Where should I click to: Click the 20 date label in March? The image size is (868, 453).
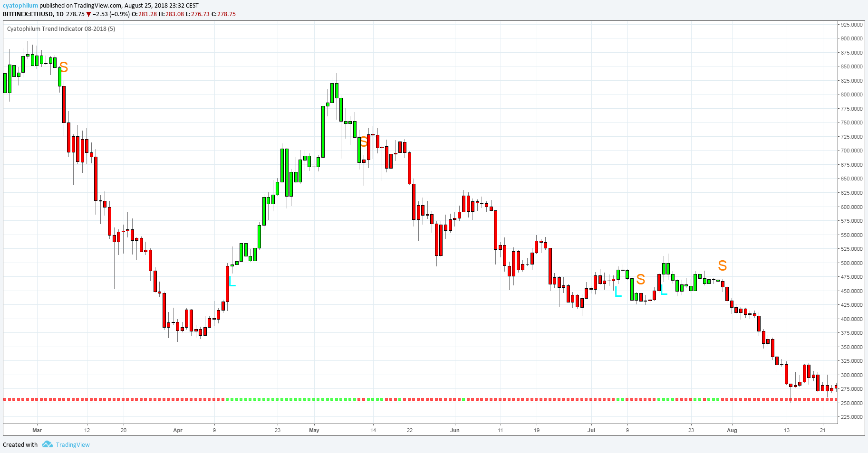[x=124, y=430]
